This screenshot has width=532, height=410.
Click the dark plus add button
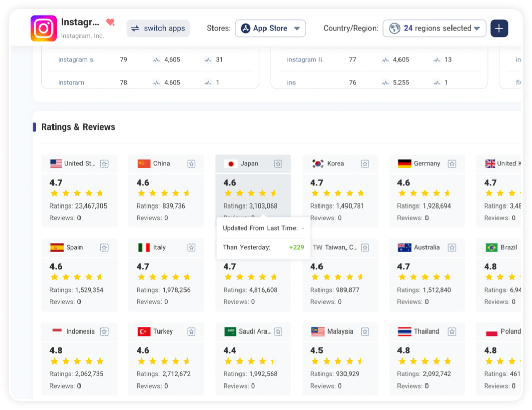(x=499, y=28)
